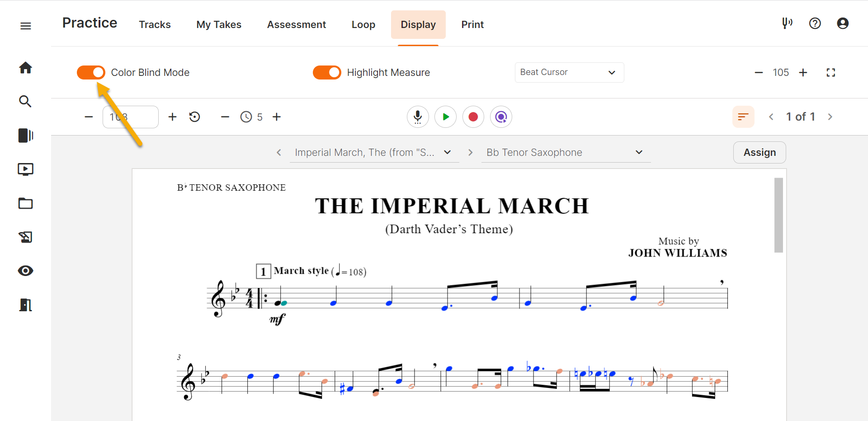Disable Color Blind Mode toggle
This screenshot has height=421, width=868.
click(x=91, y=72)
